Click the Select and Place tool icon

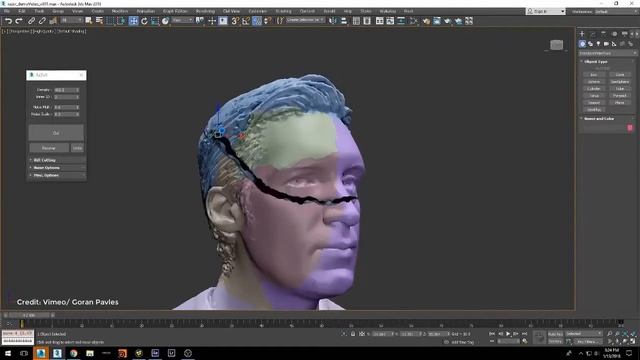click(165, 21)
